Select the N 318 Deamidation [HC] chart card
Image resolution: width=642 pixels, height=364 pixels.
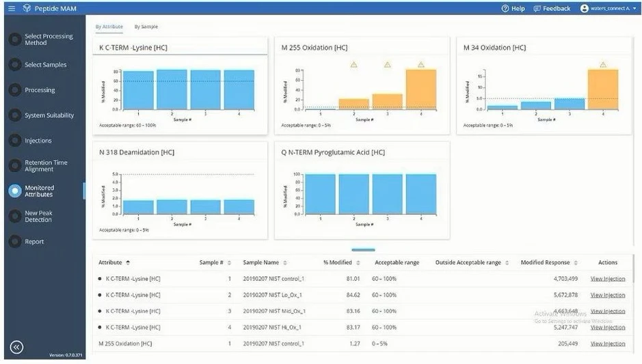180,191
